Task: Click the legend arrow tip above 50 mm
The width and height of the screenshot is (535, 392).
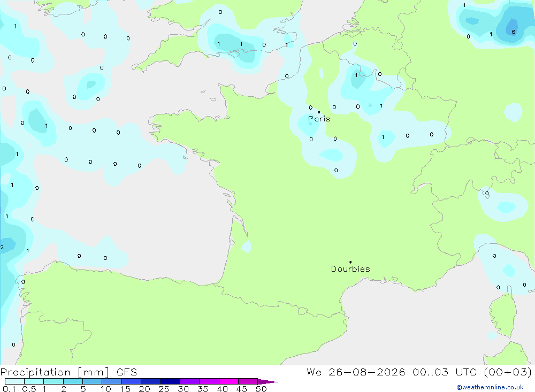Action: (x=267, y=382)
